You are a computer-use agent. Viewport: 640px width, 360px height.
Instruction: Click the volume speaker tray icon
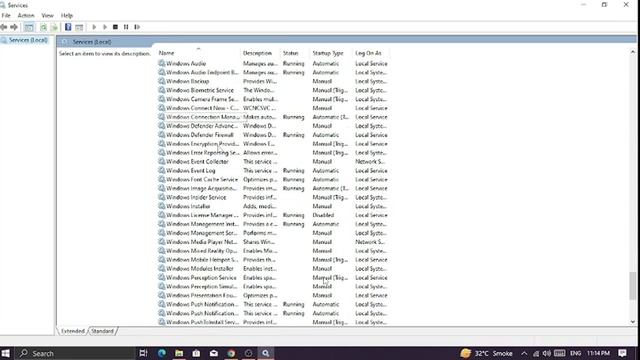(x=547, y=353)
